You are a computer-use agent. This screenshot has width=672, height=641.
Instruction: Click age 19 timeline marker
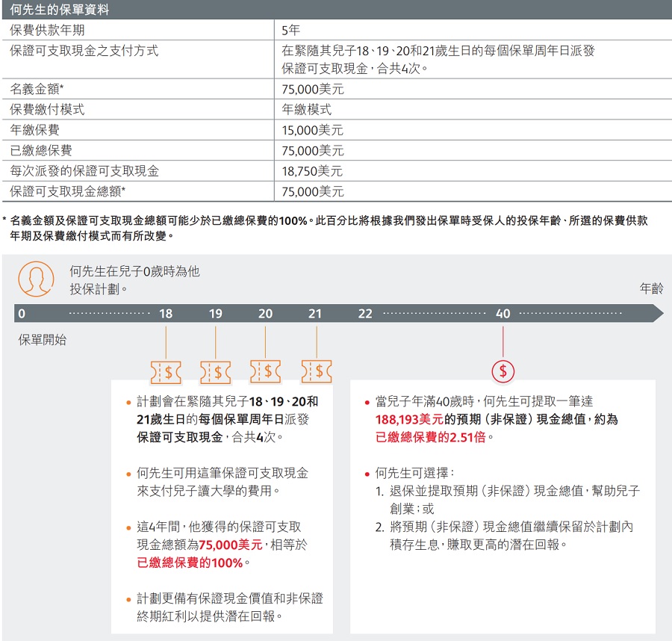tap(215, 314)
